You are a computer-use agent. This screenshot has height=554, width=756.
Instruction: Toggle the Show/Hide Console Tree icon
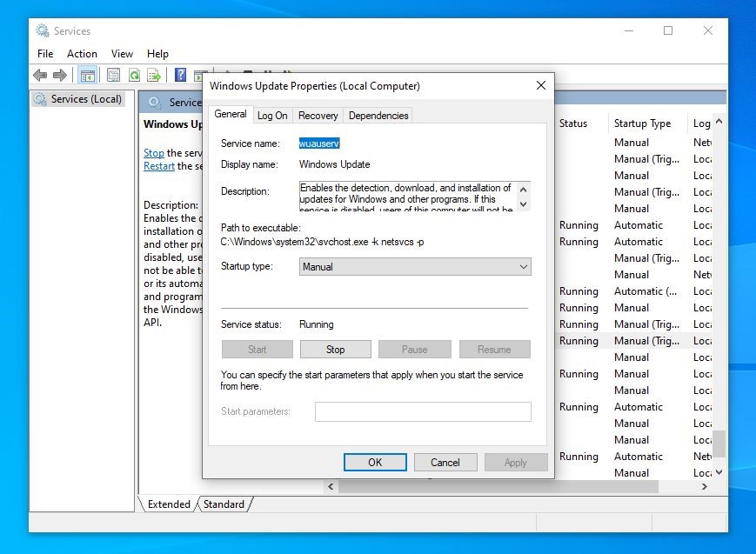pos(87,76)
